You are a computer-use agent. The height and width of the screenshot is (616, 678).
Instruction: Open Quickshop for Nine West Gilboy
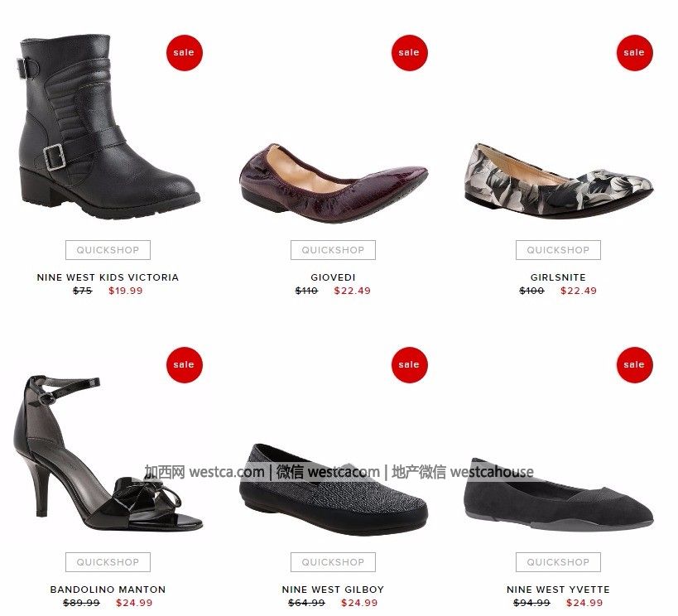coord(333,562)
